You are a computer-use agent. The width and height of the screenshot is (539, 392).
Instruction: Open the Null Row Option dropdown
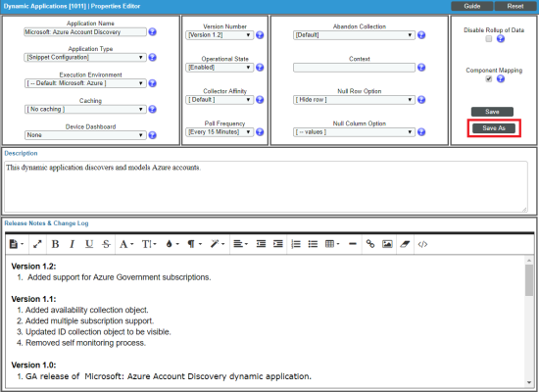354,100
